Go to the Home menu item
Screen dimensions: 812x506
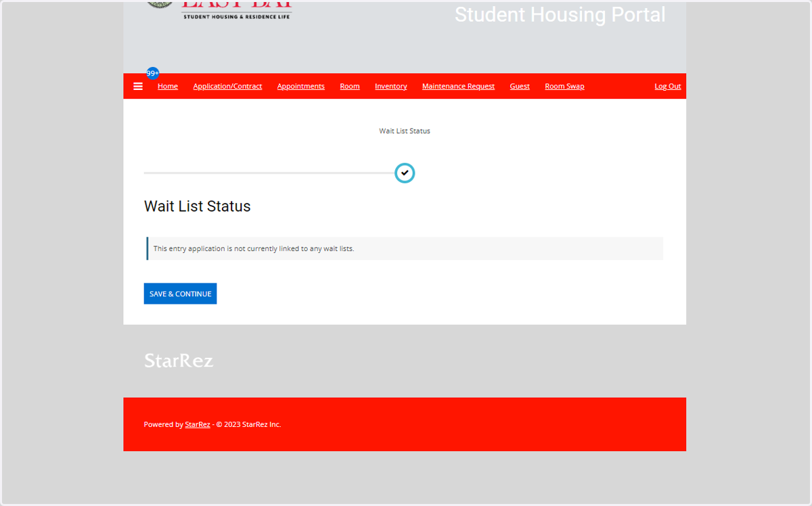click(168, 87)
